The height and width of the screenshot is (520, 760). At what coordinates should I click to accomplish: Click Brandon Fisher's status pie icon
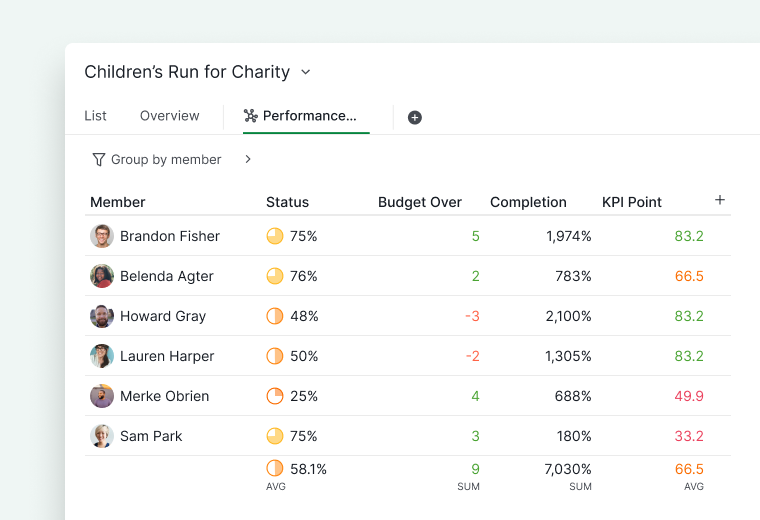tap(275, 236)
